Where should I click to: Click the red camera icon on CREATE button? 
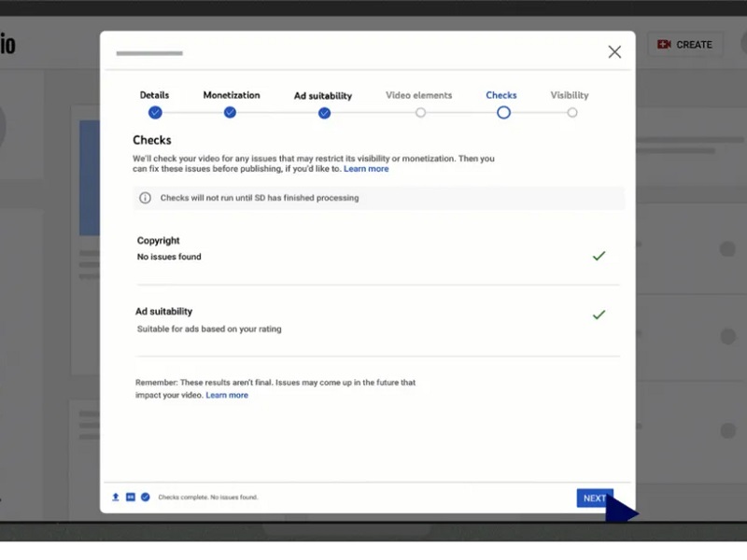[x=665, y=44]
